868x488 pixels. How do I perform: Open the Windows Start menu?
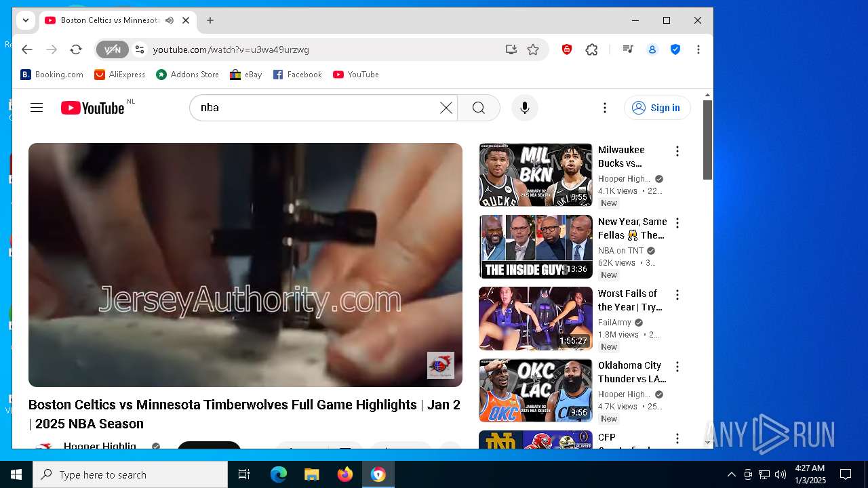click(x=16, y=474)
